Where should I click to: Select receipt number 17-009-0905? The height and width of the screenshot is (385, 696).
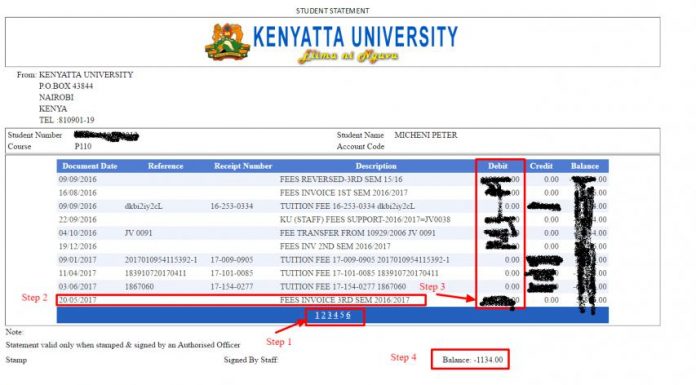(232, 260)
